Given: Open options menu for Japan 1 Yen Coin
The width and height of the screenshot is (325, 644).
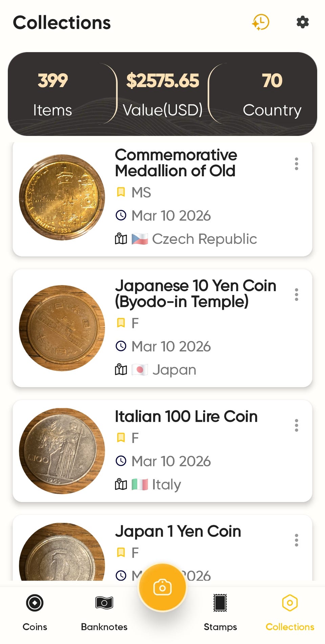Looking at the screenshot, I should point(297,540).
